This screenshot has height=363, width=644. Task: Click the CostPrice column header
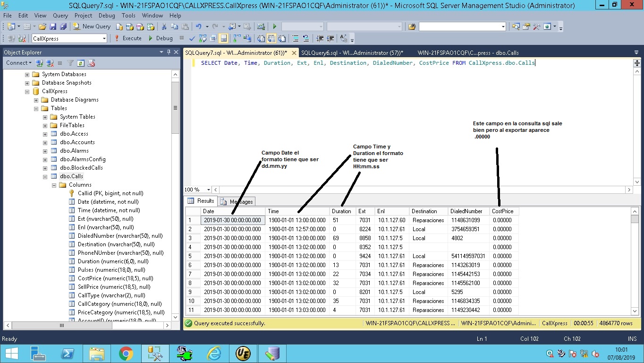(504, 211)
